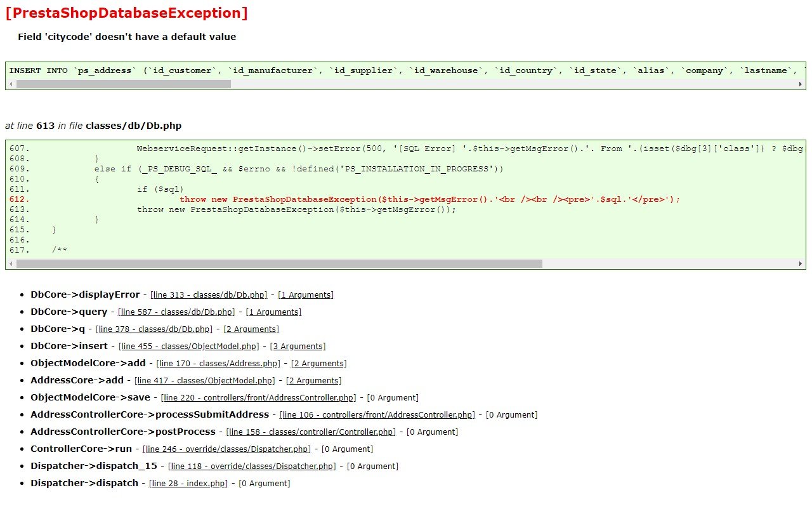
Task: Expand 2 Arguments for ObjectModelCore->add
Action: click(x=318, y=364)
